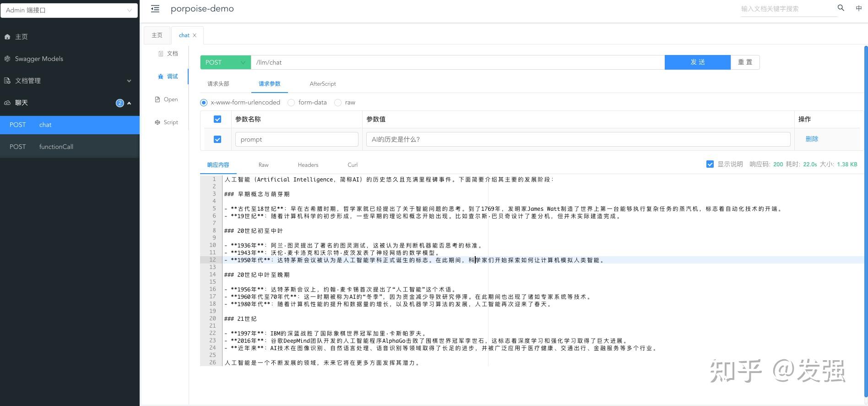Close the chat tab
The image size is (868, 406).
click(x=195, y=35)
